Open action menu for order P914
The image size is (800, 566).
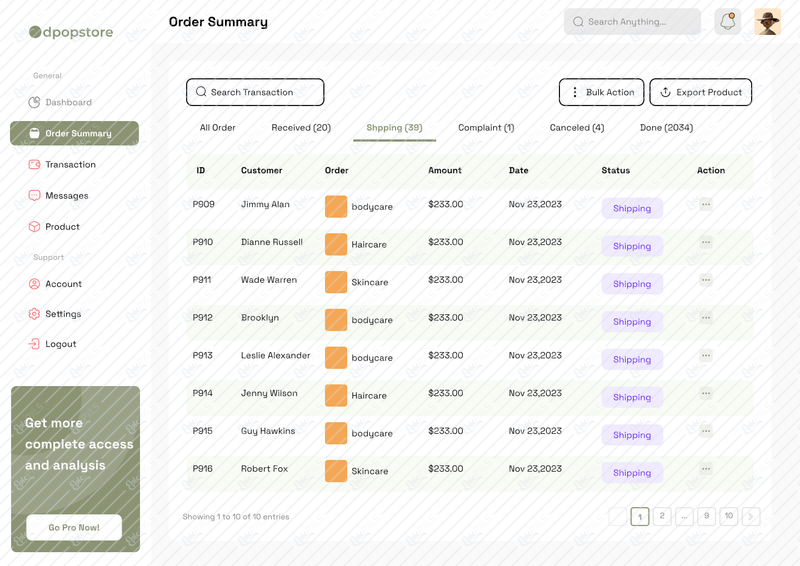[x=706, y=393]
